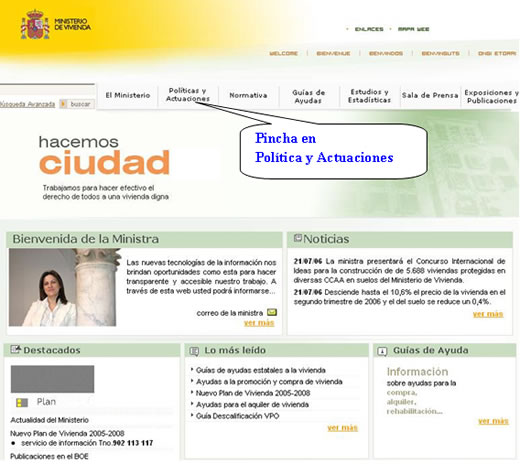The height and width of the screenshot is (464, 520).
Task: Open the Políticas y Actuaciones menu
Action: click(x=188, y=95)
